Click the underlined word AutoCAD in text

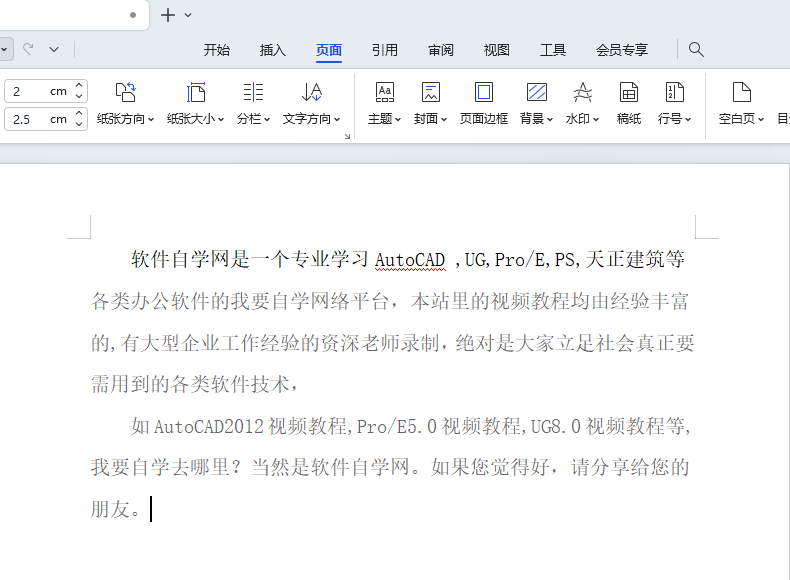410,260
